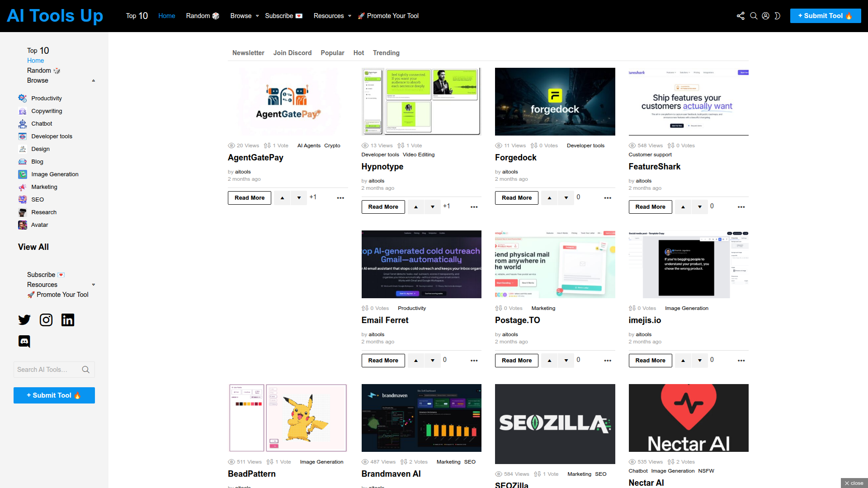Viewport: 868px width, 488px height.
Task: Select the Image Generation category icon
Action: point(23,174)
